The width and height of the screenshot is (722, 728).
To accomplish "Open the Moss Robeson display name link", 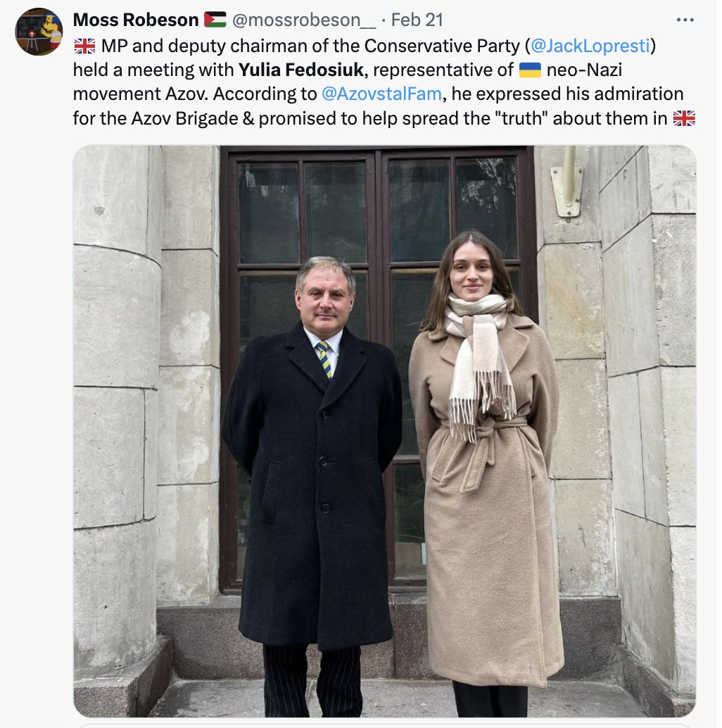I will click(x=136, y=20).
